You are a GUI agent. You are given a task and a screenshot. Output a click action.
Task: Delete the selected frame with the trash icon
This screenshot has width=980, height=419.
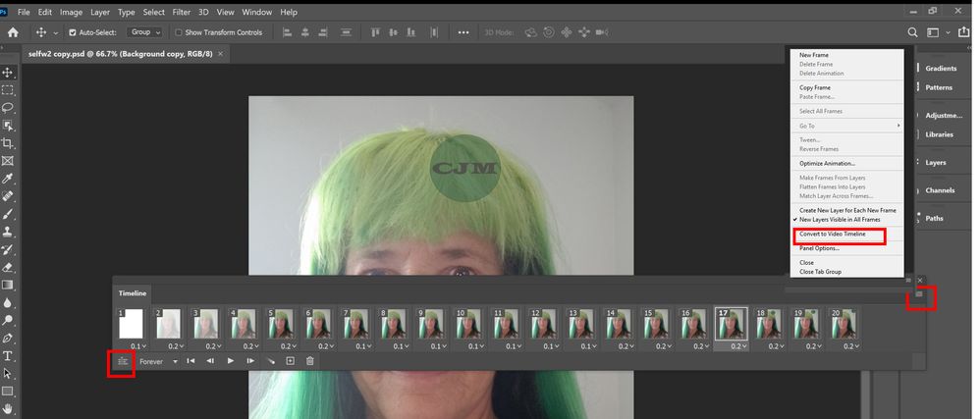coord(310,361)
